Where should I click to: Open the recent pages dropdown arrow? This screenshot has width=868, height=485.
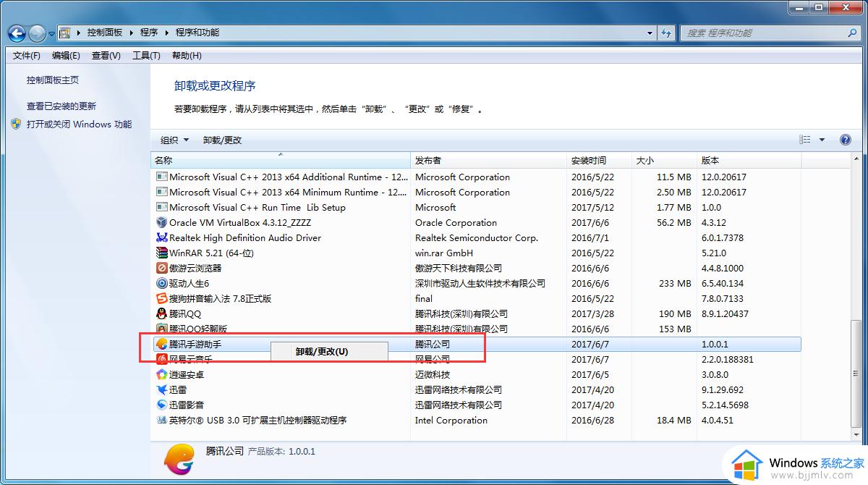point(52,33)
